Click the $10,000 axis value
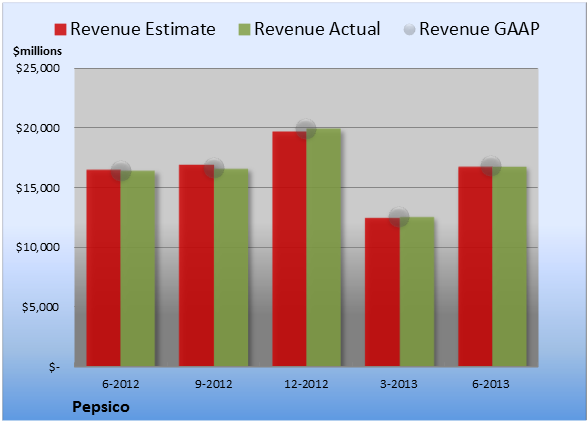The image size is (588, 422). 38,248
